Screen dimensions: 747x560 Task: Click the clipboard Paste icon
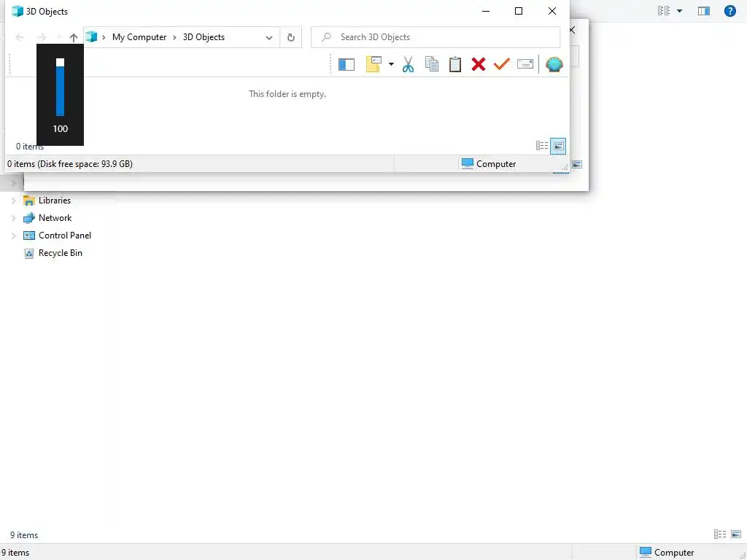[455, 64]
